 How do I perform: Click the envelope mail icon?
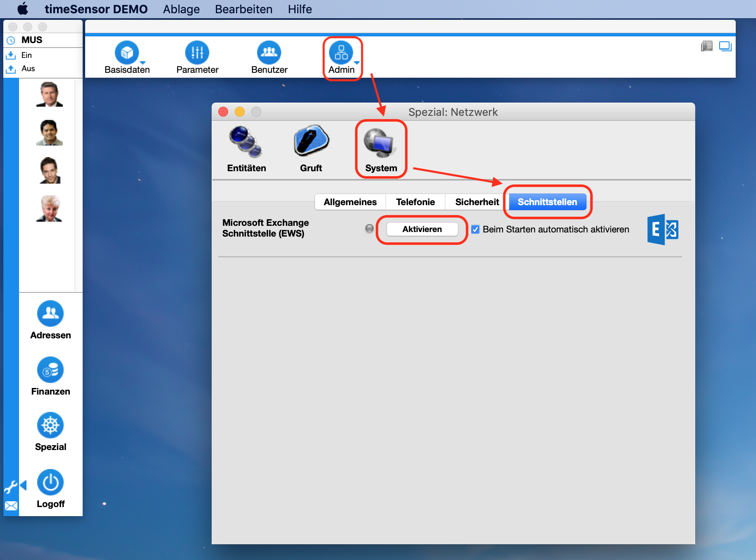pyautogui.click(x=11, y=505)
